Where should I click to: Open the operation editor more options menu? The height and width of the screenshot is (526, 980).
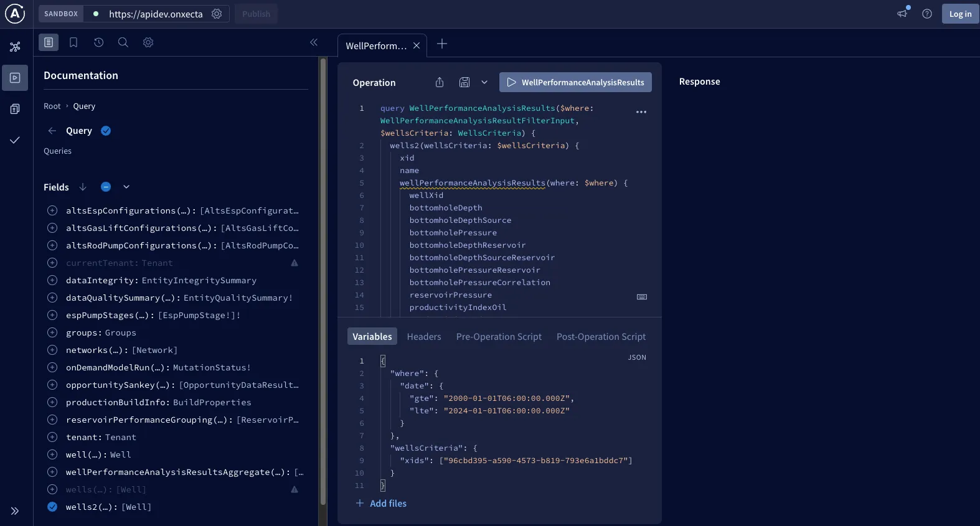[x=641, y=112]
